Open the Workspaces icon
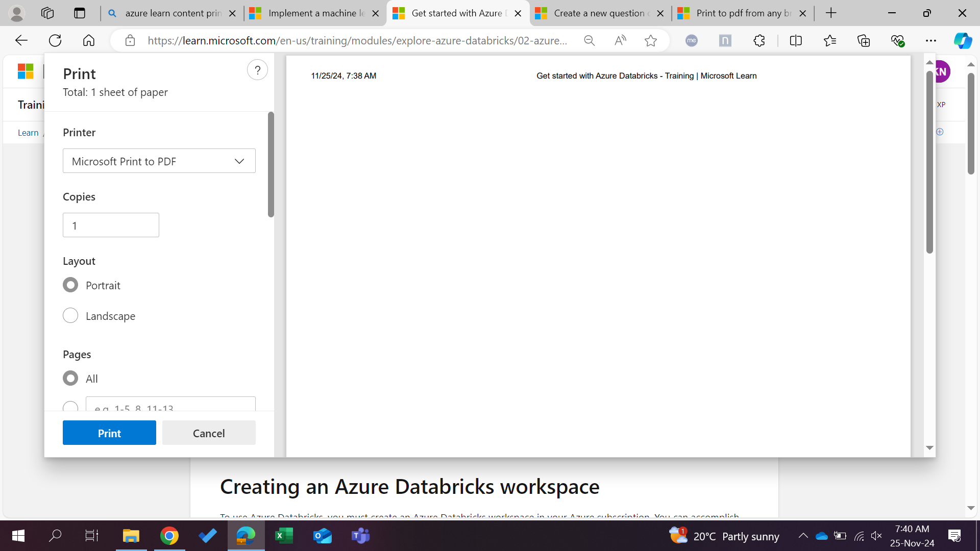This screenshot has width=980, height=551. 47,13
